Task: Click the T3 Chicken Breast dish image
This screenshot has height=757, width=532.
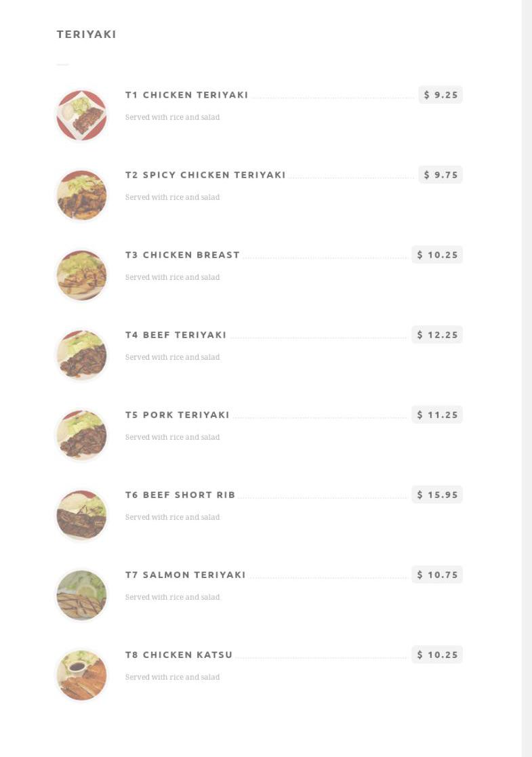Action: pyautogui.click(x=81, y=275)
